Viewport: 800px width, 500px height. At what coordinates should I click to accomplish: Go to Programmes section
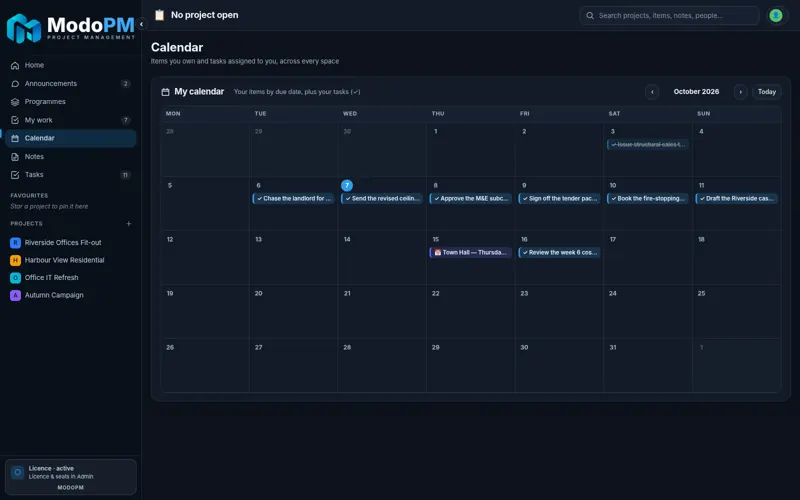pyautogui.click(x=70, y=102)
